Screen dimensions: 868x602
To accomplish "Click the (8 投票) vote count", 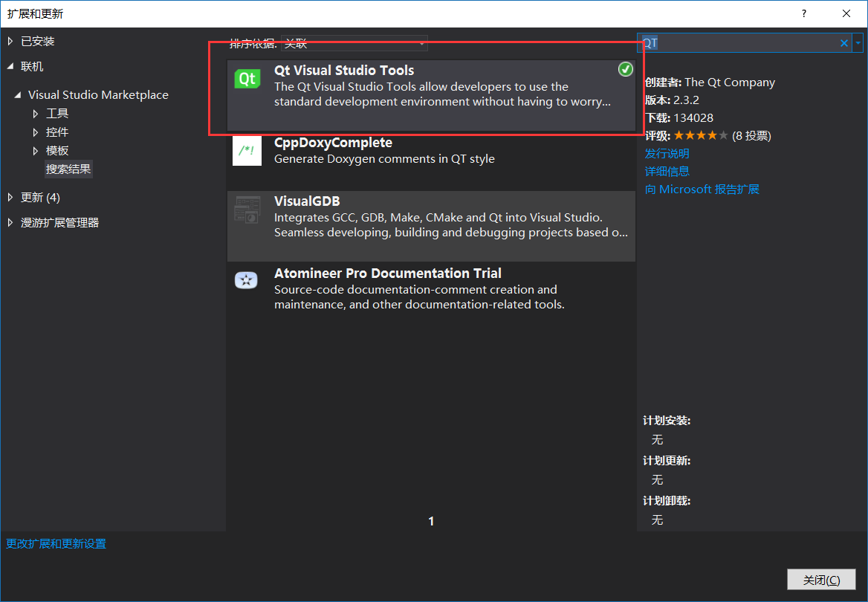I will [x=751, y=136].
